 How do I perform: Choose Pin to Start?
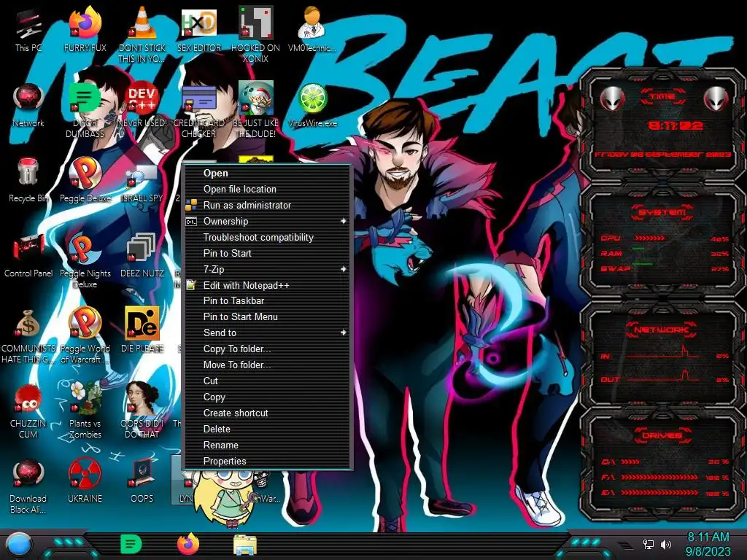point(267,253)
